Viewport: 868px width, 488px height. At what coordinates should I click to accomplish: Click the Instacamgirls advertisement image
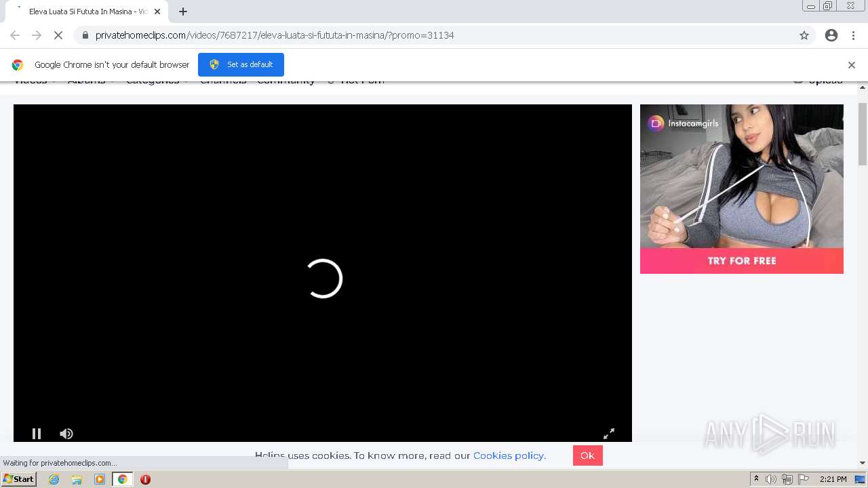tap(742, 176)
